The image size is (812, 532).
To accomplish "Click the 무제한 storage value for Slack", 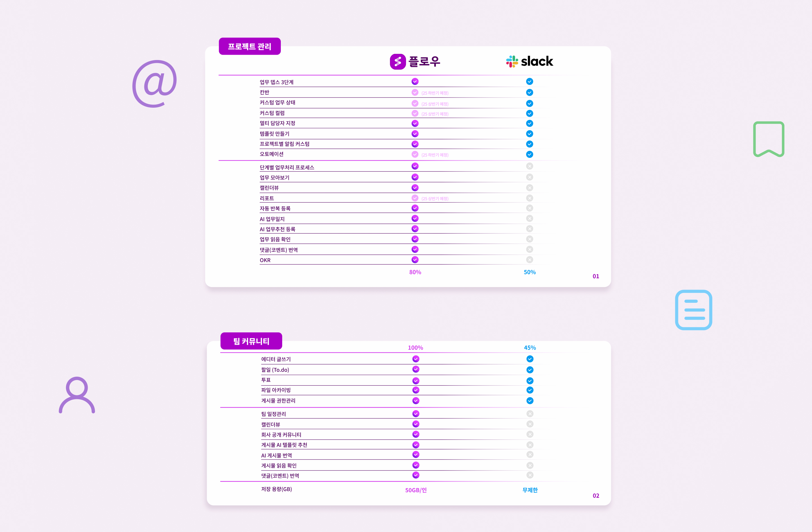I will (x=530, y=490).
